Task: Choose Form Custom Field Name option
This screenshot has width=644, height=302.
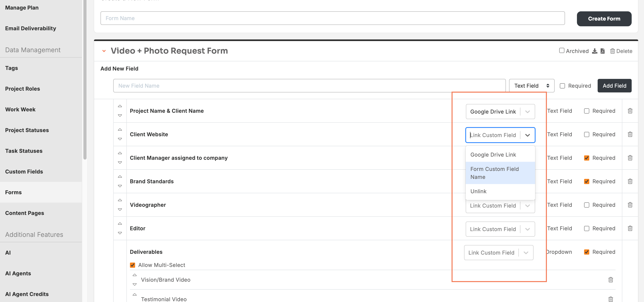Action: click(500, 173)
